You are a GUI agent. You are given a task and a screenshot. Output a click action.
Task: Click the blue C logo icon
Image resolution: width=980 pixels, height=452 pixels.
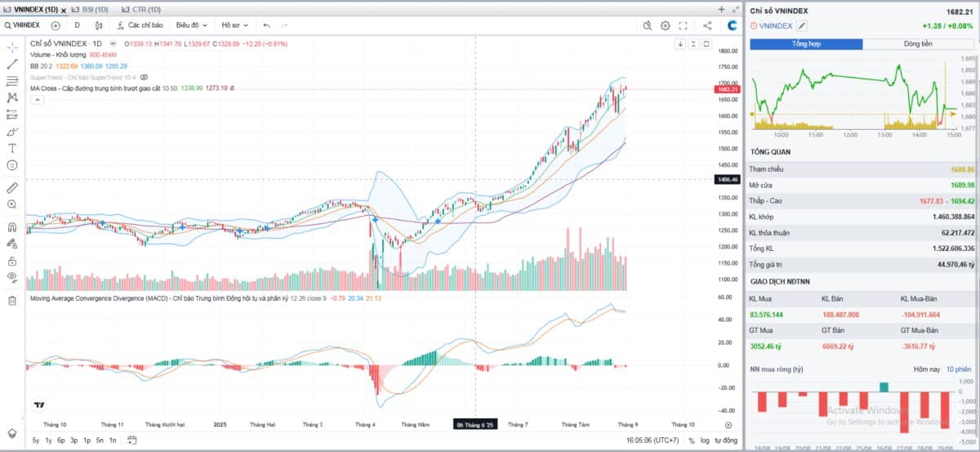pos(733,25)
